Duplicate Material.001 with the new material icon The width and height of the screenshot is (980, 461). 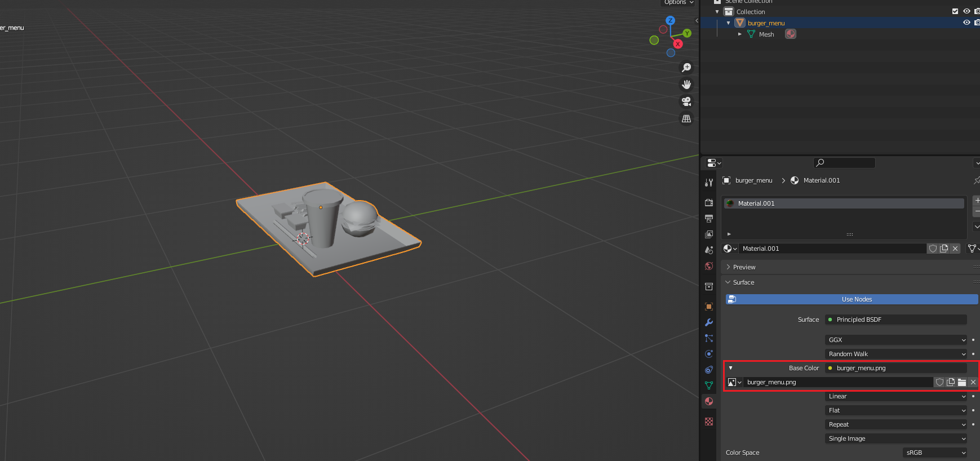click(x=944, y=249)
